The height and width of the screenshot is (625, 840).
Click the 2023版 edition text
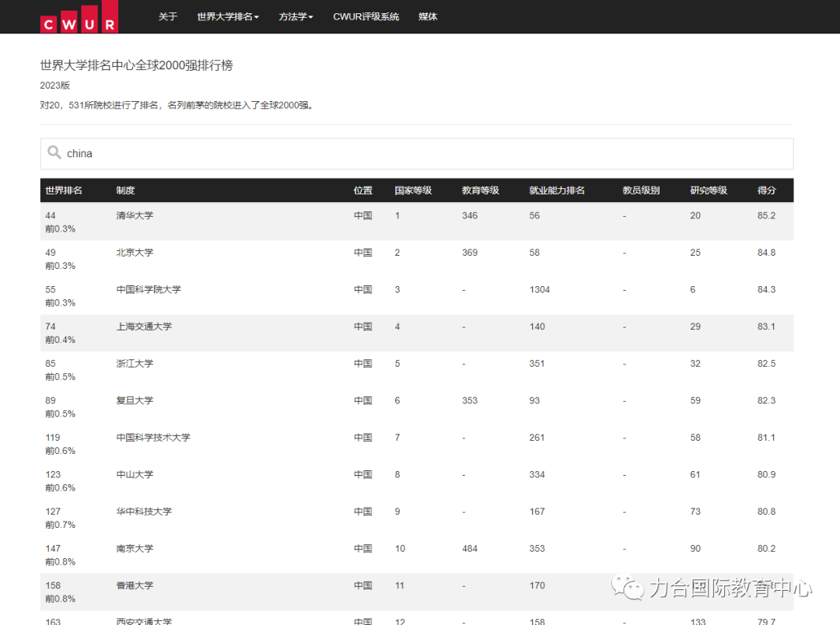click(54, 86)
